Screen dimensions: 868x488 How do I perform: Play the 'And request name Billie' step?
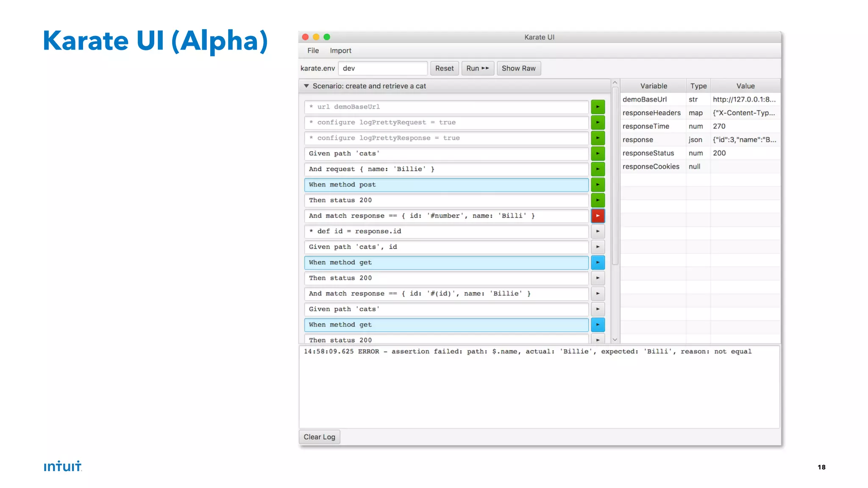click(598, 169)
